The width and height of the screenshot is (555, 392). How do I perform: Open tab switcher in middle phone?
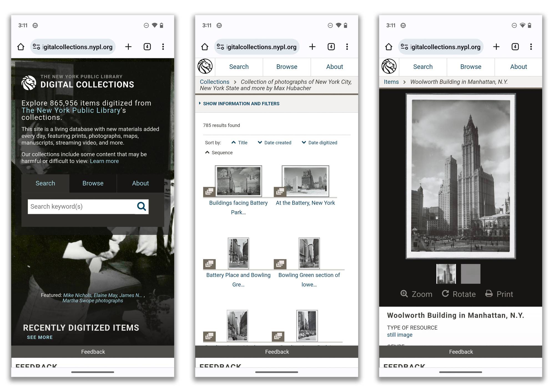(331, 47)
